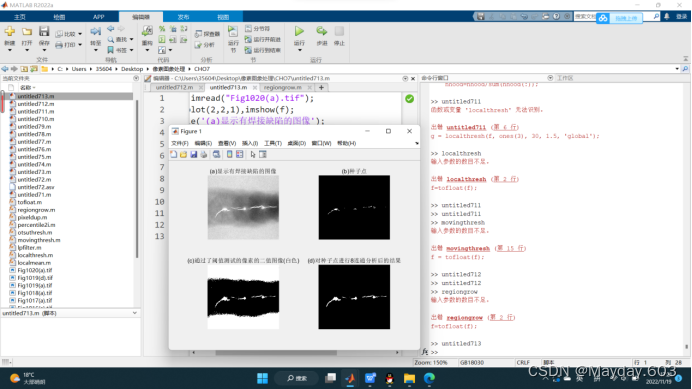Click the Save (保存) disk icon

(x=44, y=32)
